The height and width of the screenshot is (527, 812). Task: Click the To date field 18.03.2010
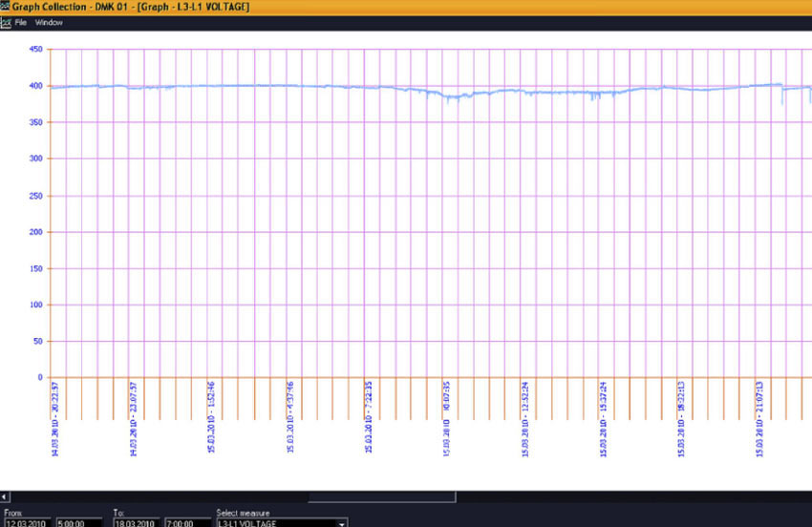tap(136, 523)
